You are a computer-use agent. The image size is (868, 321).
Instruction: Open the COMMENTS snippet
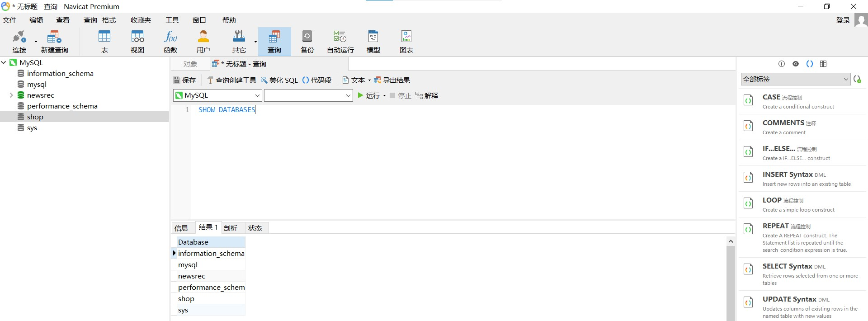[803, 127]
